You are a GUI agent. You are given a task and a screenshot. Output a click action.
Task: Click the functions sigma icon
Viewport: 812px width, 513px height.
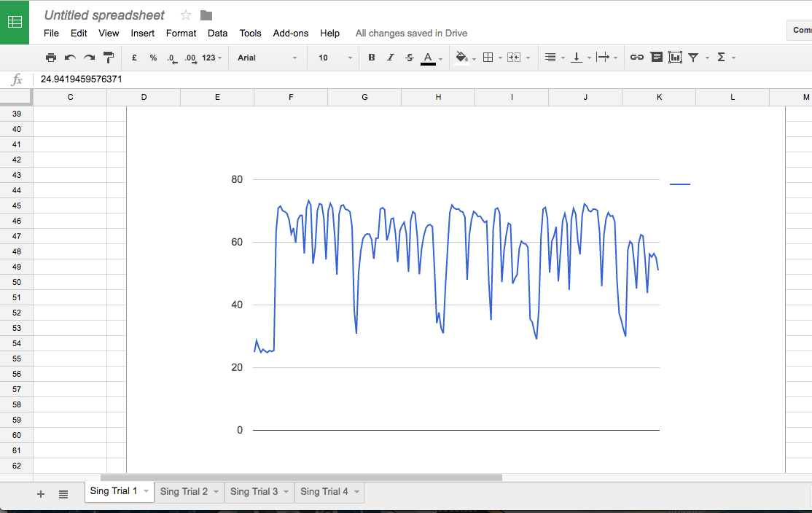721,58
